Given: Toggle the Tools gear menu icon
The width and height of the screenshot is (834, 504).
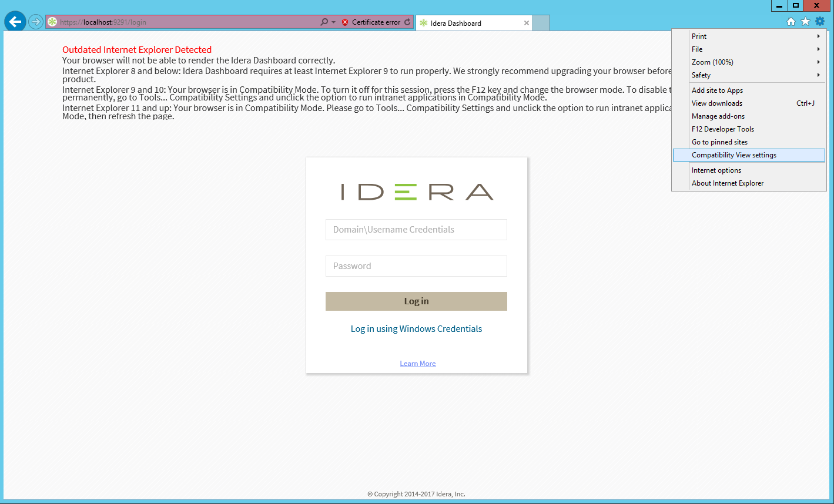Looking at the screenshot, I should point(820,22).
